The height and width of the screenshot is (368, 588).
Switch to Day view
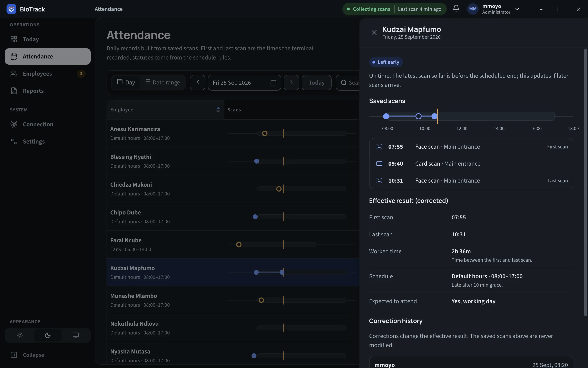(126, 83)
